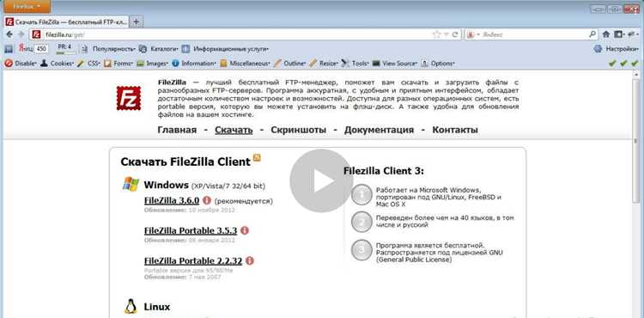
Task: Click the FileZilla site favicon in address bar
Action: pyautogui.click(x=37, y=34)
